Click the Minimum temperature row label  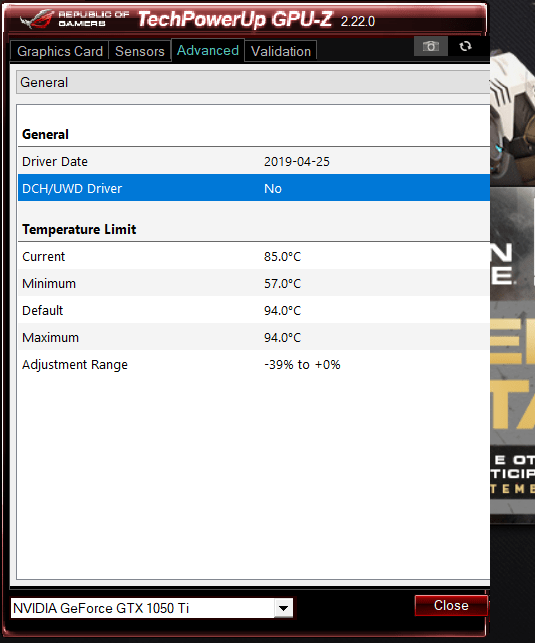click(49, 284)
